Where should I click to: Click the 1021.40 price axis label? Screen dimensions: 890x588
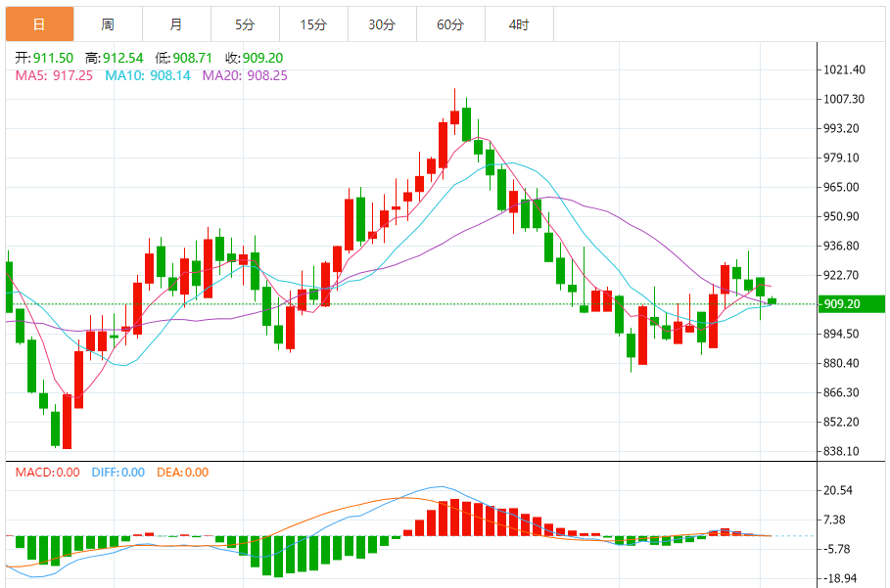click(x=844, y=69)
